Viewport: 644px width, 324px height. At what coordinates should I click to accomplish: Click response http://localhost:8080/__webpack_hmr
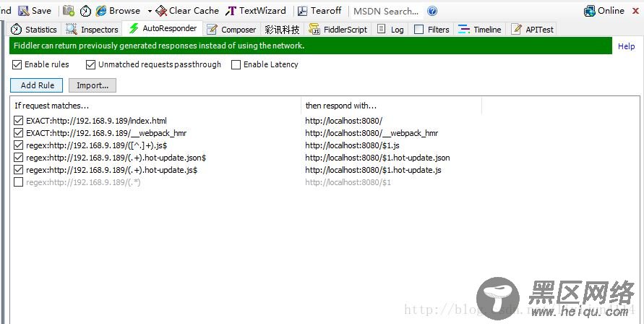pos(372,133)
